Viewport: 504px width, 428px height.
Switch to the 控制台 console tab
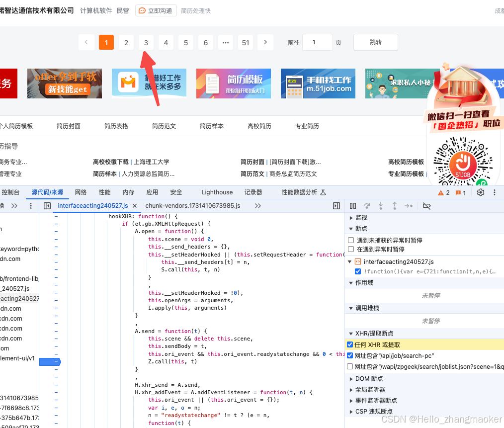(10, 192)
